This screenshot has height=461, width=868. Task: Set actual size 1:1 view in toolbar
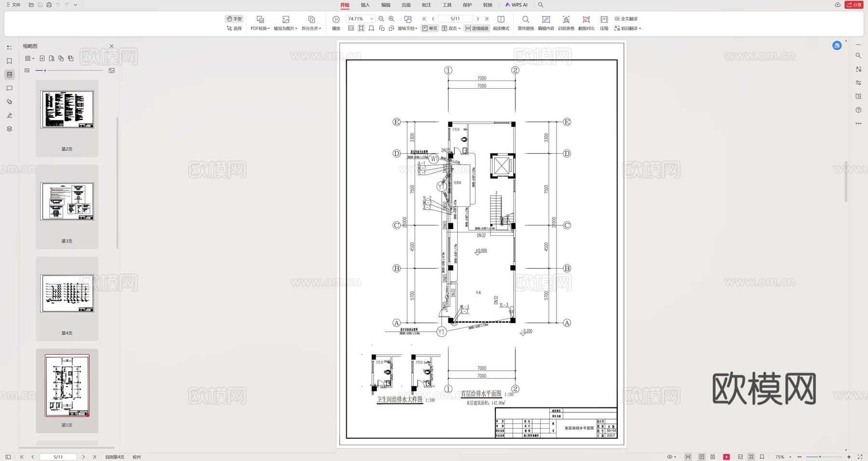coord(351,28)
